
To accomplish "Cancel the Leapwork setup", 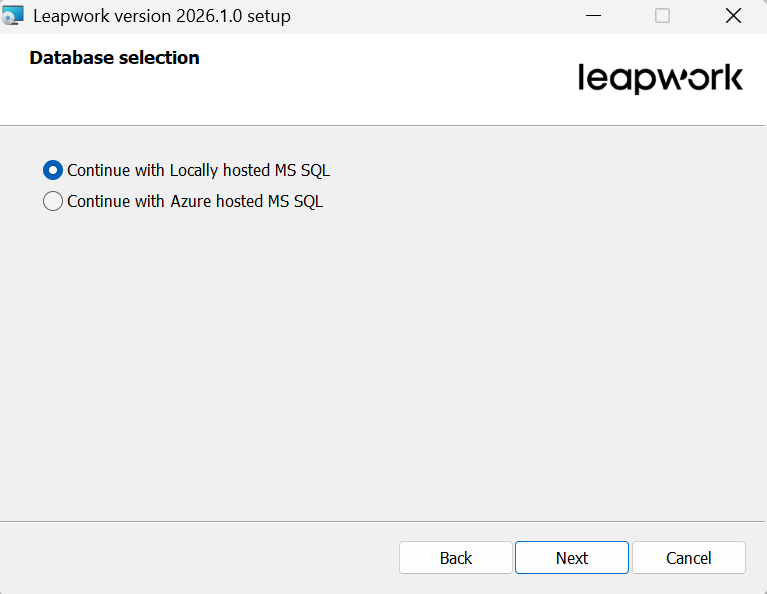I will 689,557.
